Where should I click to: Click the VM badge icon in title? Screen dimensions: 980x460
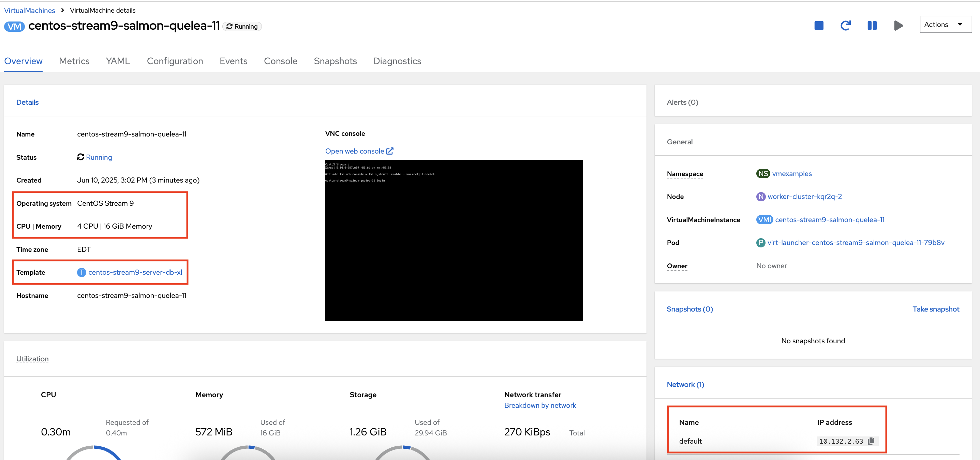pyautogui.click(x=14, y=26)
